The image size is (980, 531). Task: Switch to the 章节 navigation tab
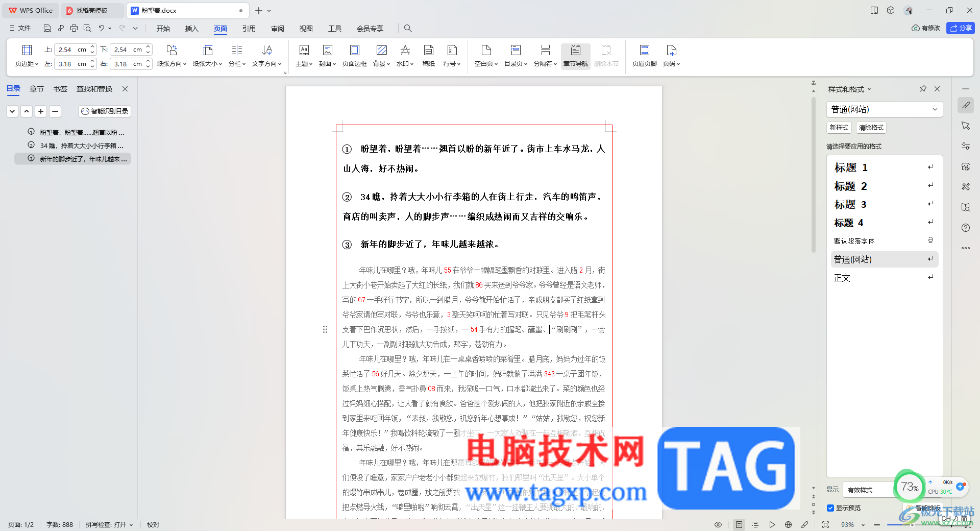(x=37, y=89)
